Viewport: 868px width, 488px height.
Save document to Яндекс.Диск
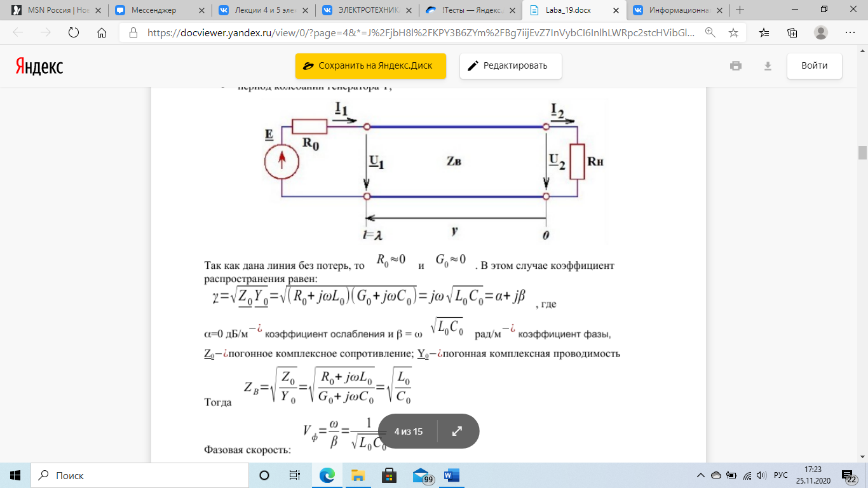370,66
